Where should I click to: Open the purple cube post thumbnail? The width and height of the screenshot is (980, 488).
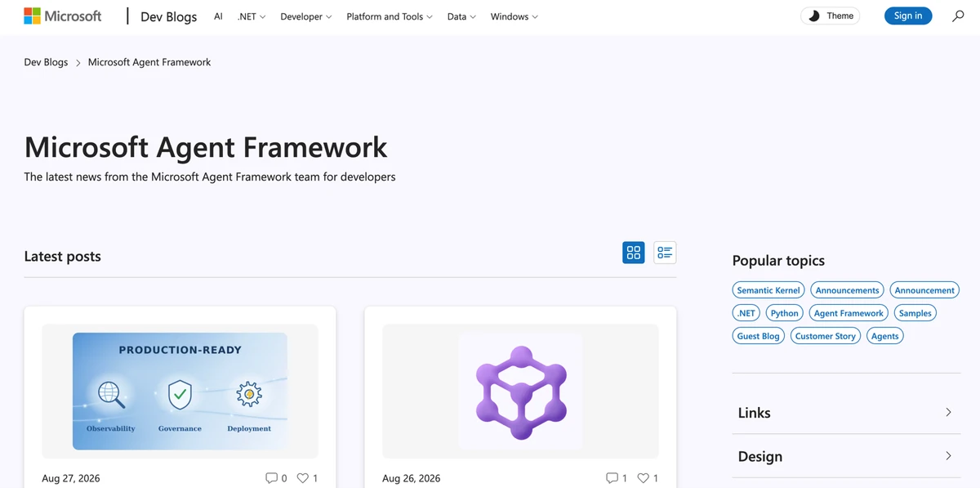click(x=520, y=391)
